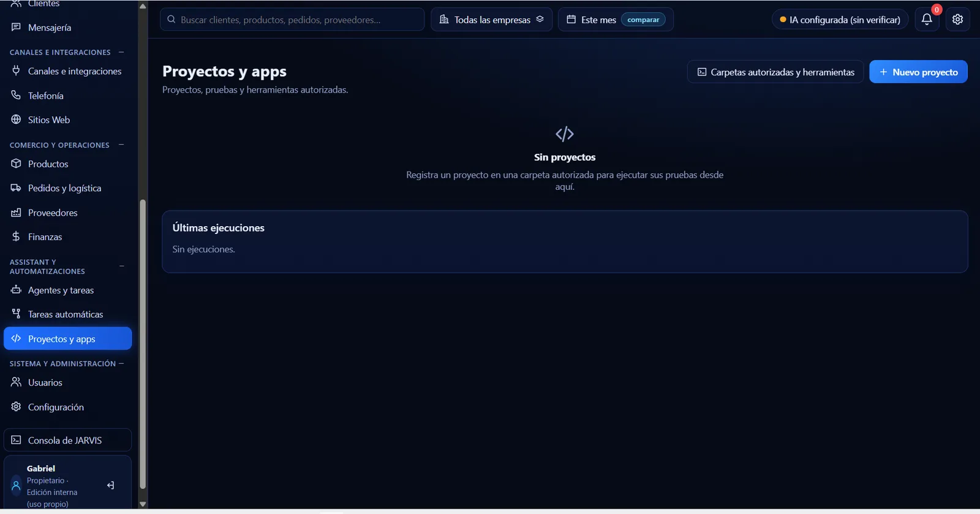Screen dimensions: 980x514
Task: Open Configuración in the sidebar
Action: (67, 407)
